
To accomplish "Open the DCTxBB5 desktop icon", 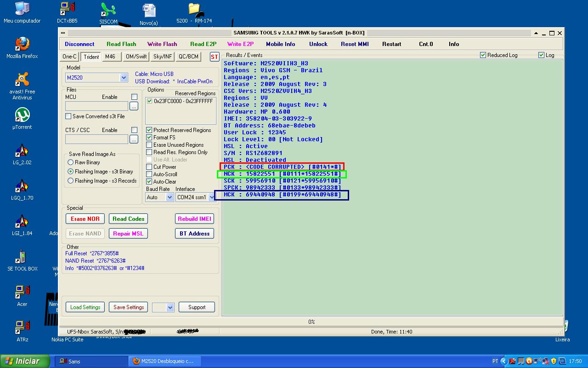I will pos(67,12).
